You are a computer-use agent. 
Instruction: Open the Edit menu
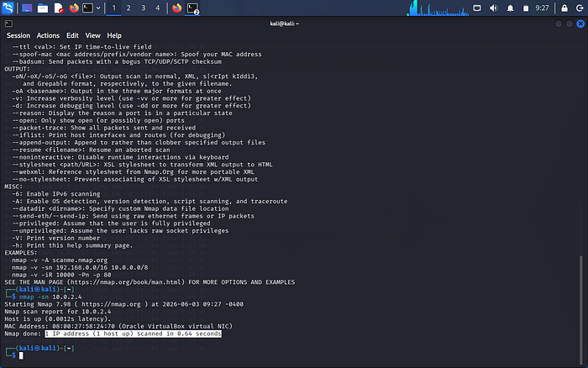tap(72, 35)
